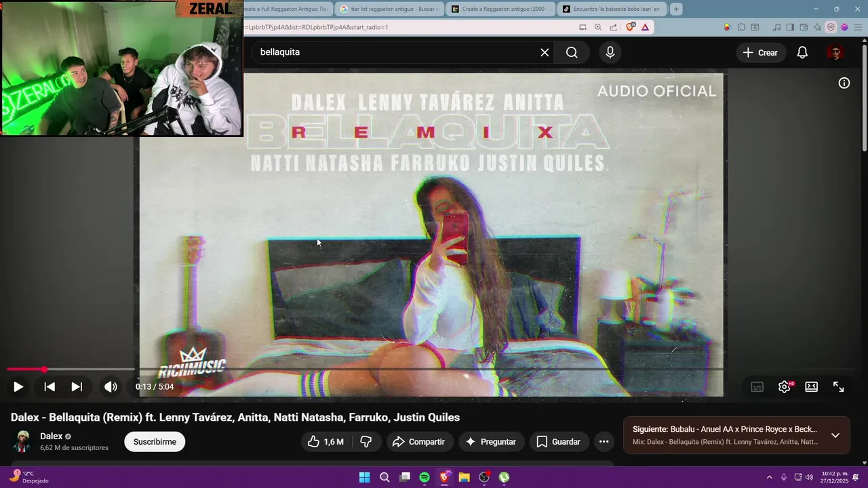The width and height of the screenshot is (868, 488).
Task: Open File Explorer from taskbar
Action: click(x=465, y=477)
